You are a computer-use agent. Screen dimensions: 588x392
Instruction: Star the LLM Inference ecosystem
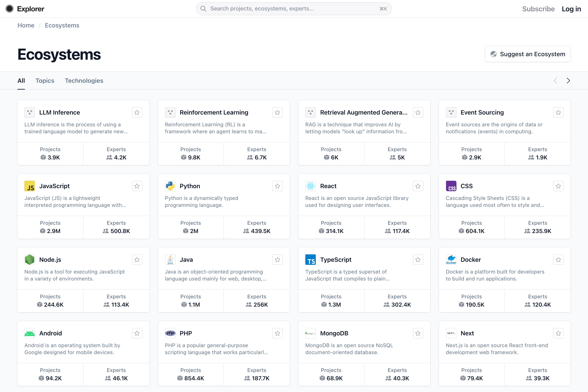click(137, 112)
